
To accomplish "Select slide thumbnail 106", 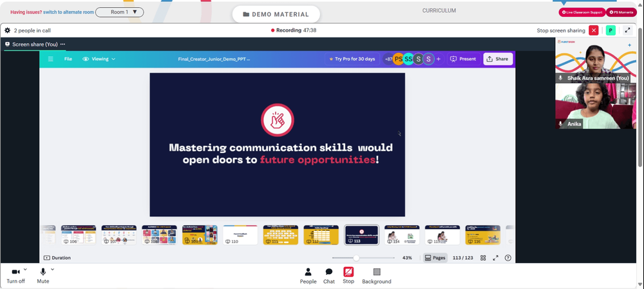I will (79, 235).
